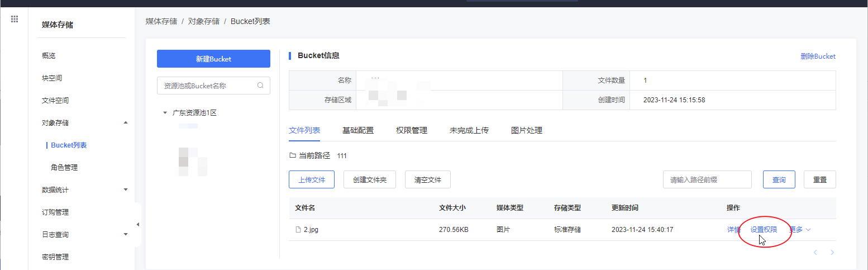Click the search magnifier in Bucket search box
Image resolution: width=868 pixels, height=270 pixels.
click(x=260, y=86)
